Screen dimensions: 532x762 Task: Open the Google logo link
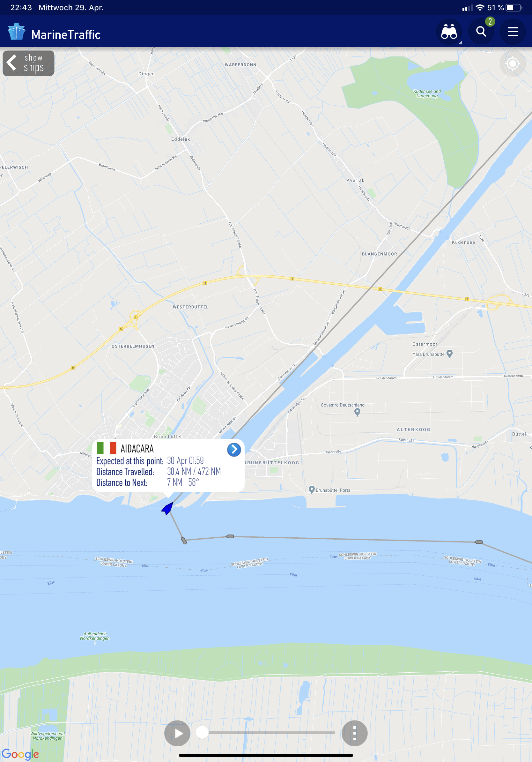coord(20,754)
